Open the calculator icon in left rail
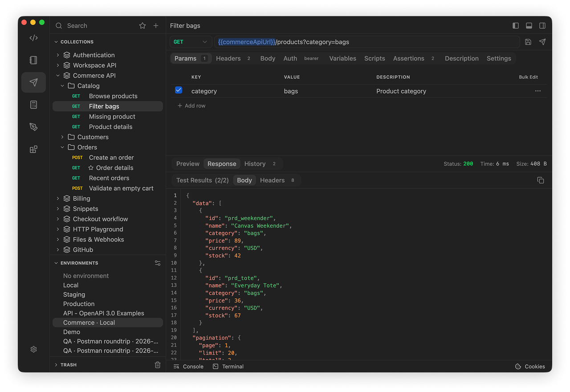 click(x=33, y=105)
